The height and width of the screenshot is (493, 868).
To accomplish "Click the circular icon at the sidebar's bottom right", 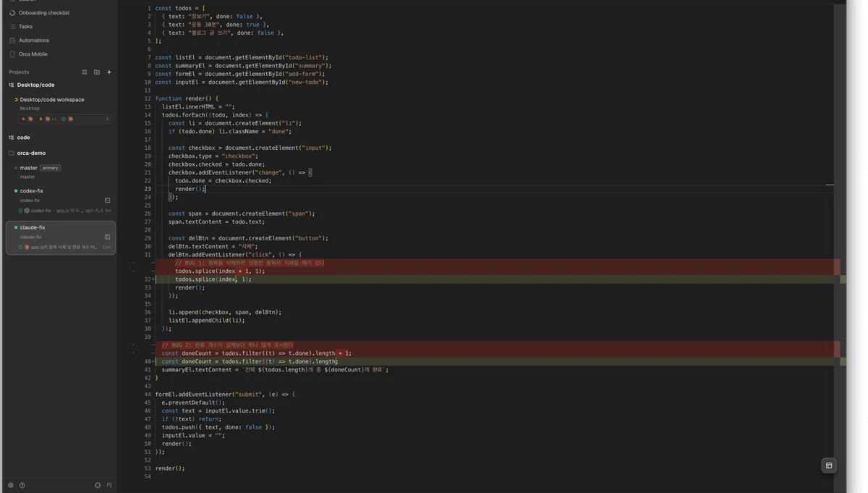I will pos(98,485).
